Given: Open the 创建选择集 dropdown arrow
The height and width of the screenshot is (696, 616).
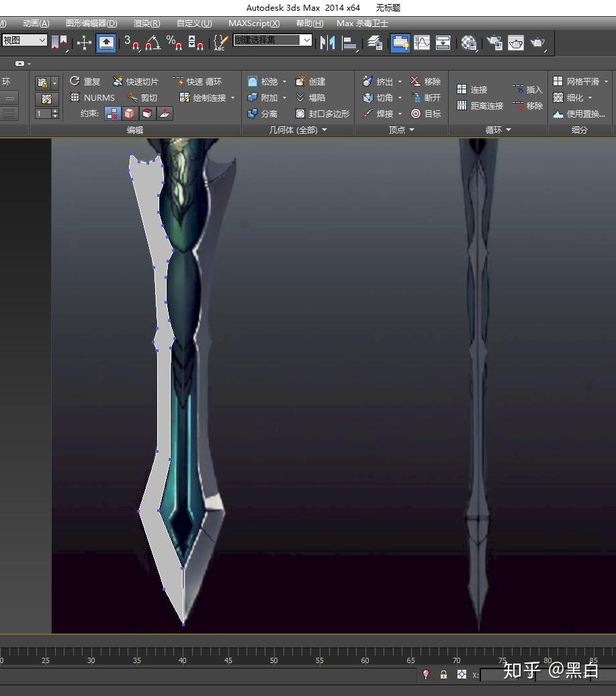Looking at the screenshot, I should (307, 40).
